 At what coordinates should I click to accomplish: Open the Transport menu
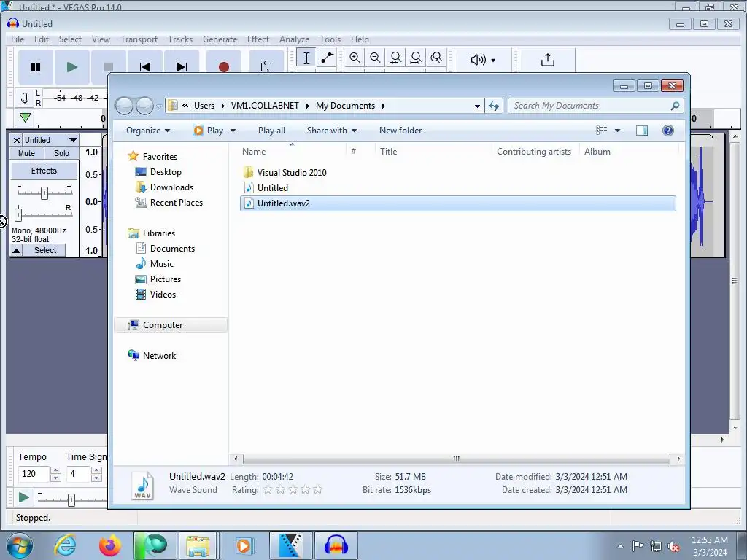(x=139, y=39)
